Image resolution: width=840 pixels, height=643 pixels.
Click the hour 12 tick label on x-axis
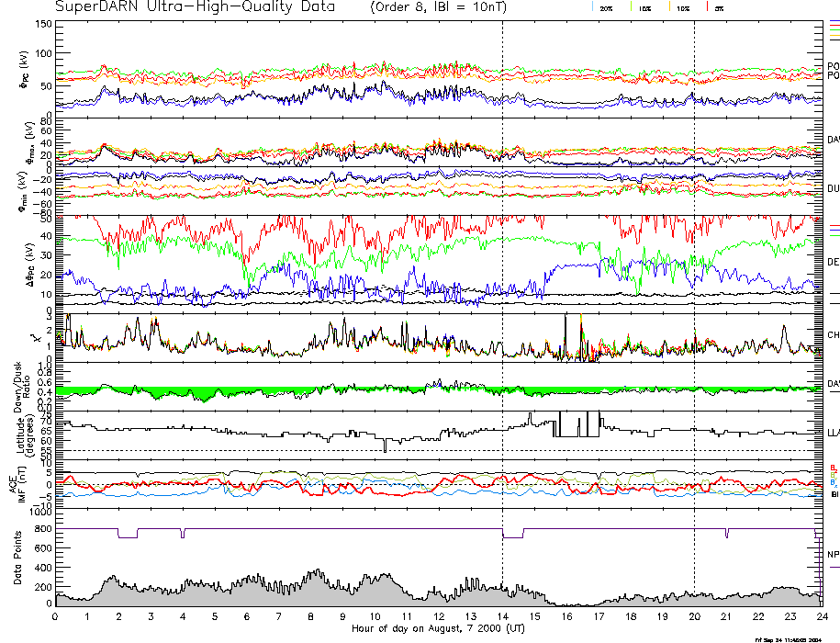439,617
